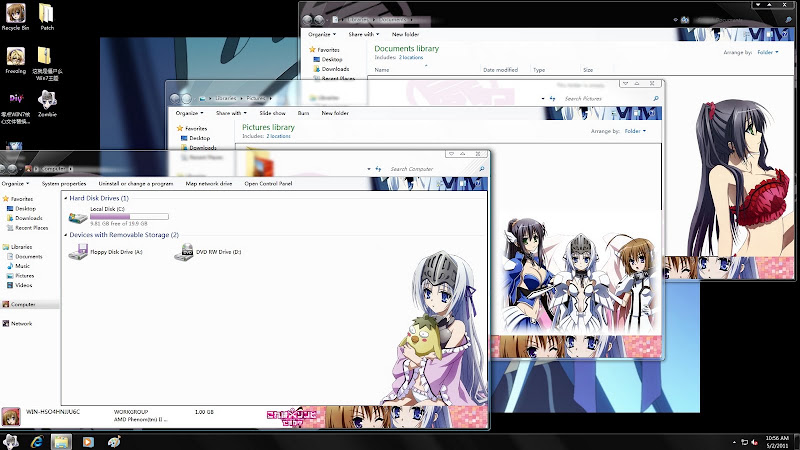Select DVD RW Drive (D:) icon

[184, 252]
